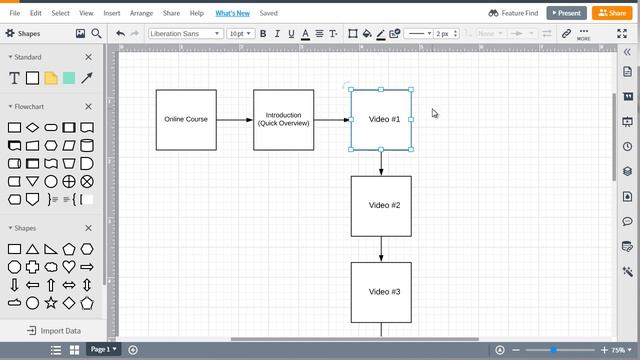Click Import Data

coord(54,331)
